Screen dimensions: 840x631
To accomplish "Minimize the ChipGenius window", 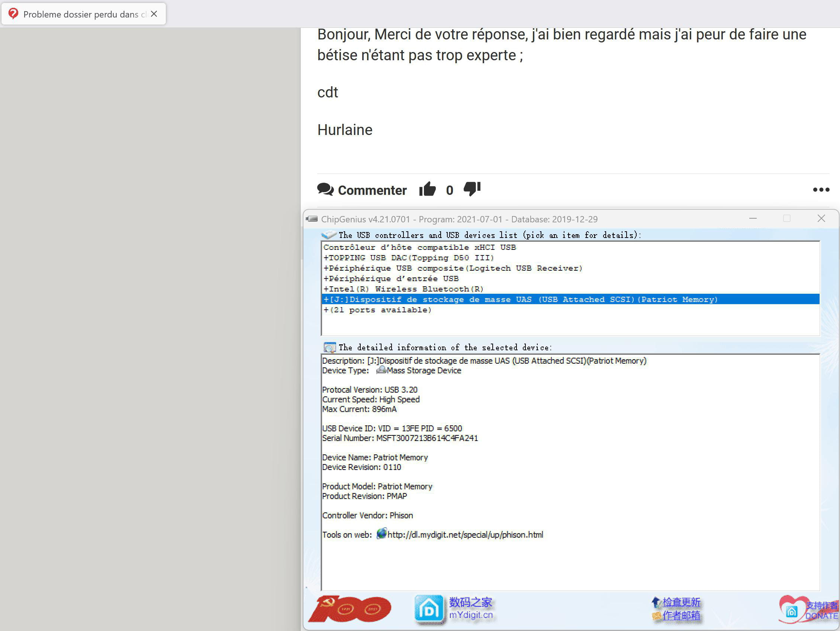I will (x=753, y=219).
